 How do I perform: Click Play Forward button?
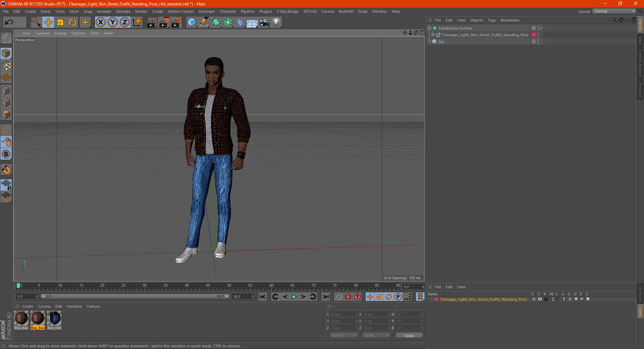[x=294, y=297]
